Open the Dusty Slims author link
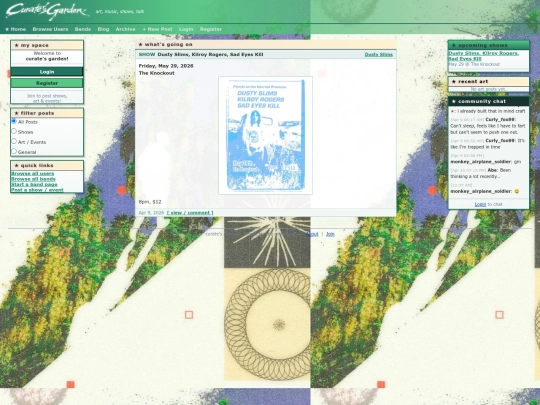This screenshot has width=540, height=405. [x=378, y=54]
